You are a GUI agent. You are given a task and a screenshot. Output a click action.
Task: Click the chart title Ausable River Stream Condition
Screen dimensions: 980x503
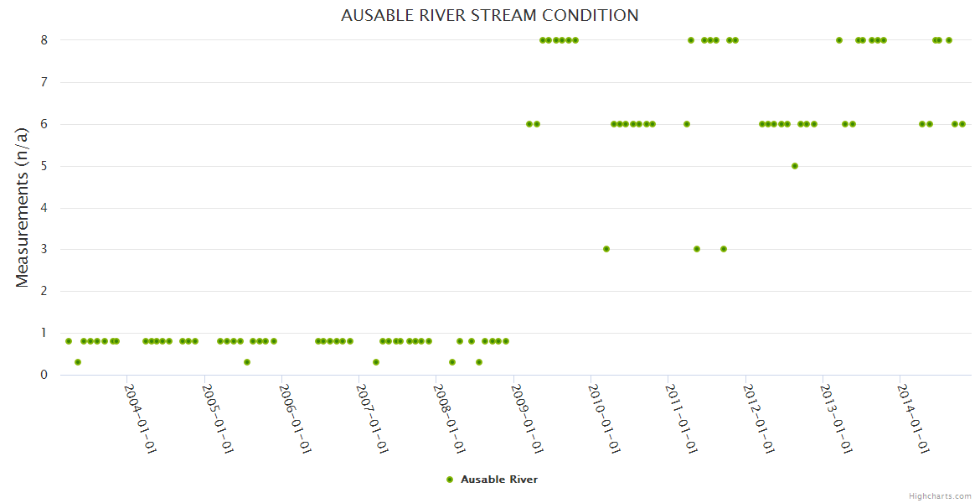tap(490, 16)
